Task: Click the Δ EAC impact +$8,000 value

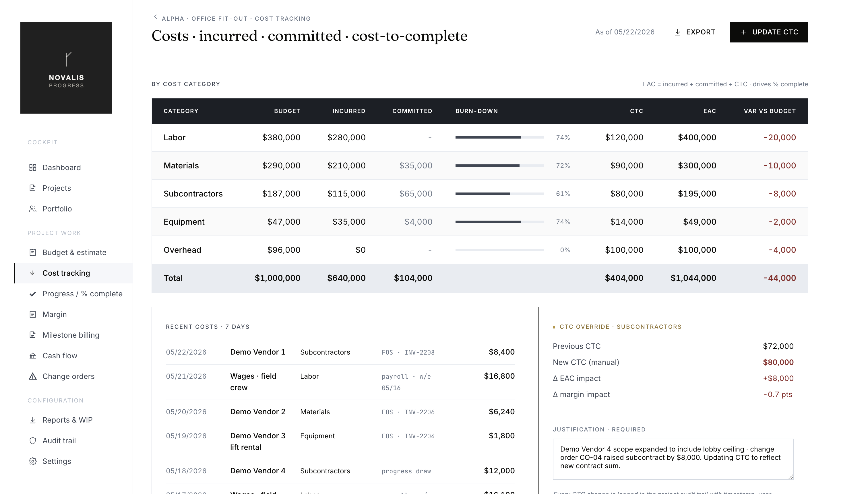Action: pos(778,378)
